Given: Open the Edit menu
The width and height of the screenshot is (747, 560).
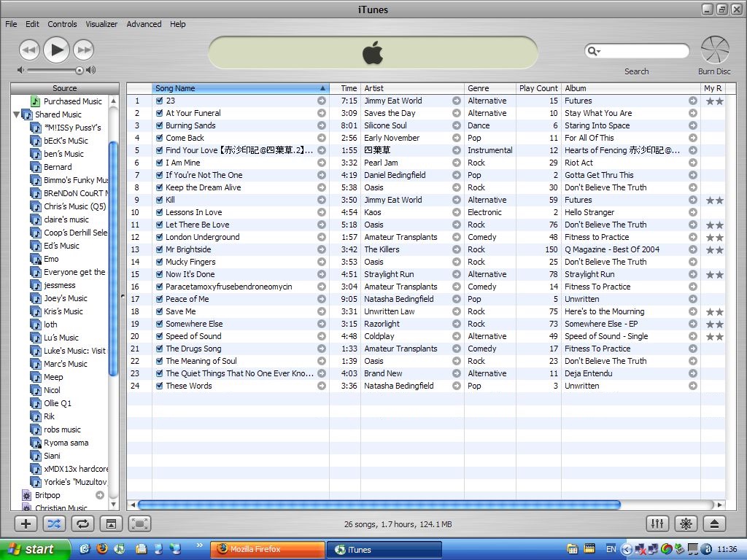Looking at the screenshot, I should click(x=32, y=24).
